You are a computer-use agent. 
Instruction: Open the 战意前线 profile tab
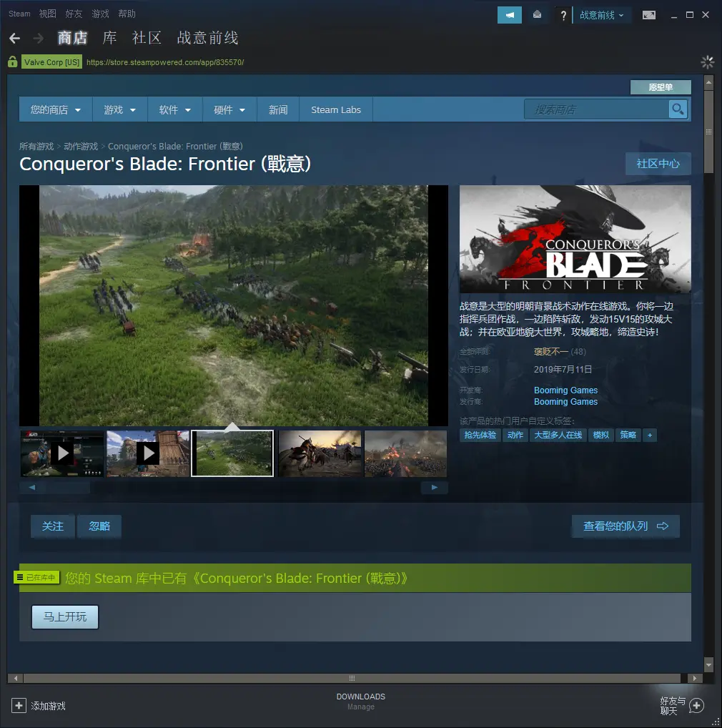tap(207, 38)
